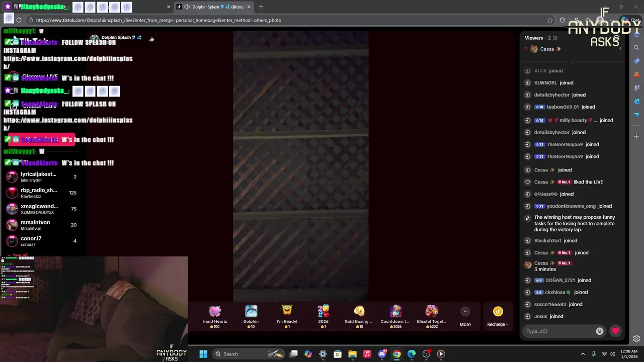Open Copilot Chat button
Image resolution: width=644 pixels, height=362 pixels.
[630, 20]
